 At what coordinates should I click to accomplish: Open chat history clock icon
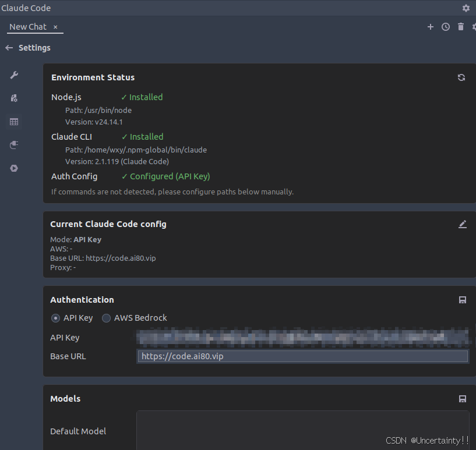coord(445,27)
